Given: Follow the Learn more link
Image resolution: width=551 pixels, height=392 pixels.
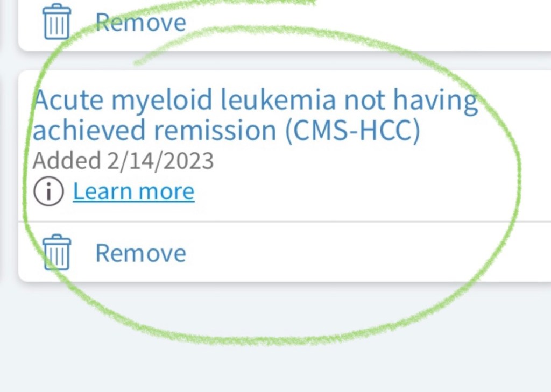Looking at the screenshot, I should [x=133, y=191].
